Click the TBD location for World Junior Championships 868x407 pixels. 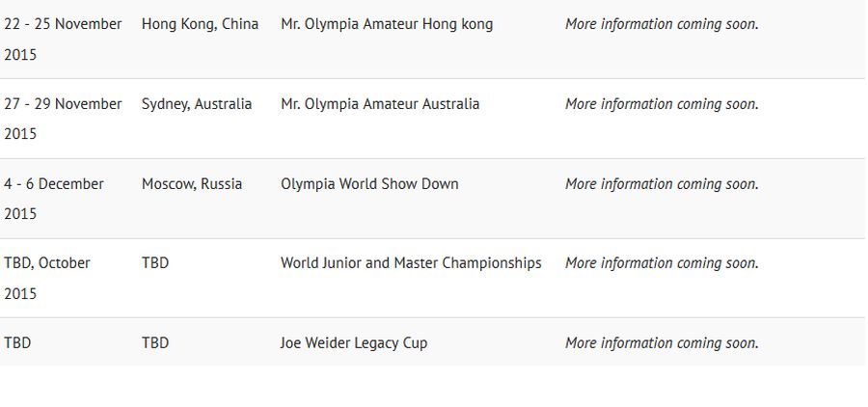155,263
